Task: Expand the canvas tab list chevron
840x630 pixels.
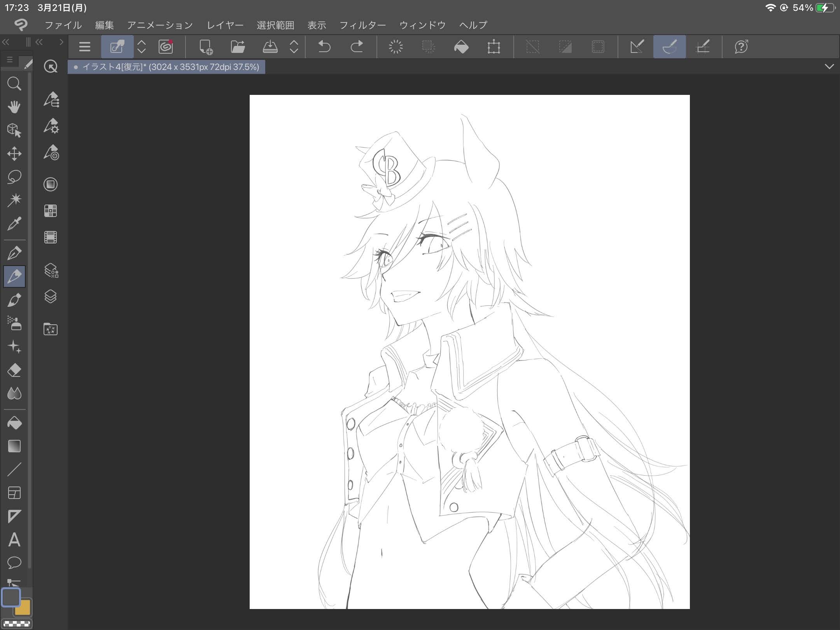Action: (x=829, y=66)
